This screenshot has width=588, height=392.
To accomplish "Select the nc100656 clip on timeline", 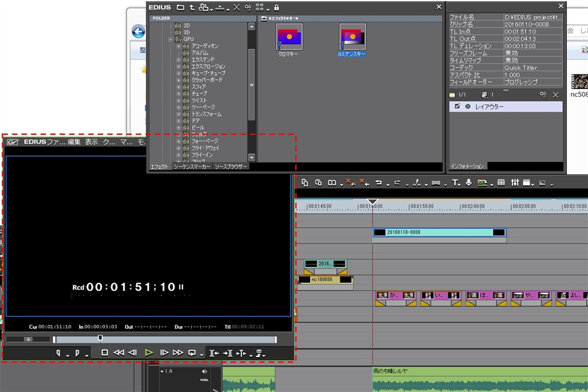I will pos(325,280).
